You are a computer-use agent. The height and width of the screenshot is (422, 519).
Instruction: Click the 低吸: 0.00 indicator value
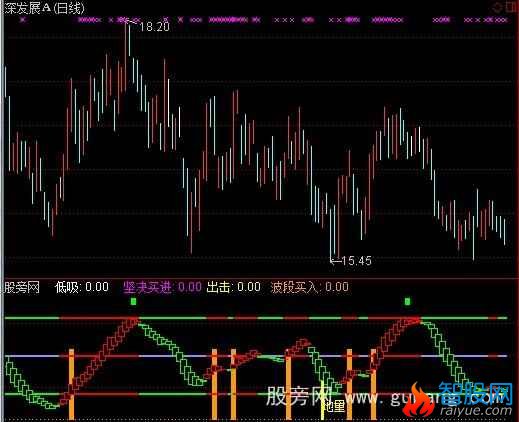pos(82,287)
